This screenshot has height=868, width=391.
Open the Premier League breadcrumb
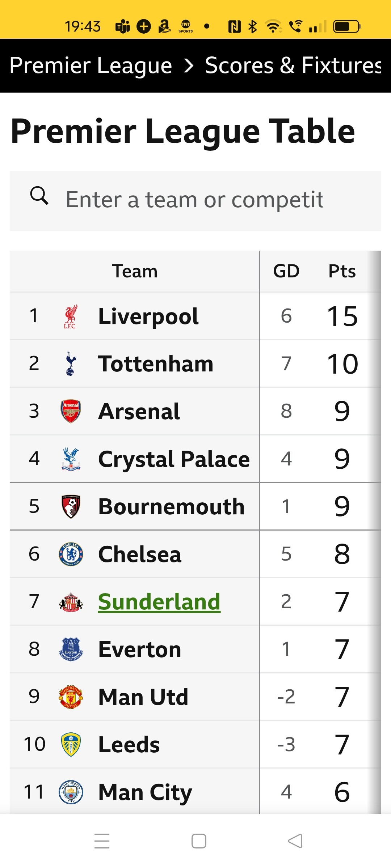[91, 66]
